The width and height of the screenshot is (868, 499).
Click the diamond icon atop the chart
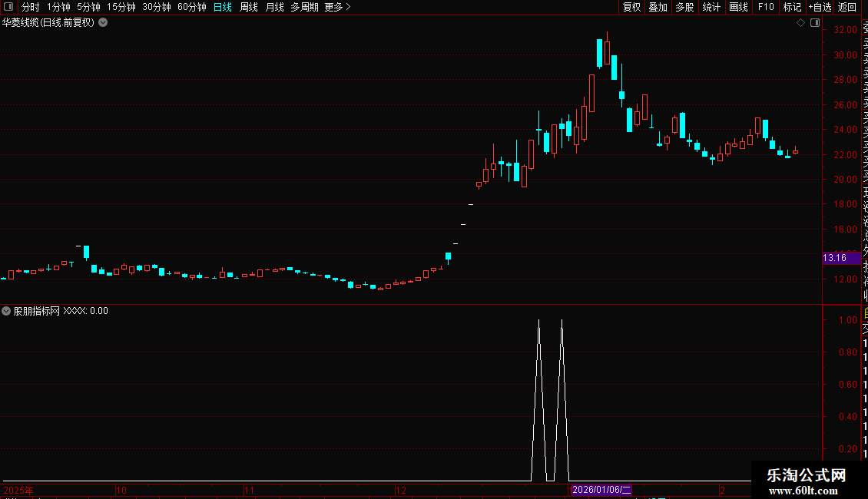(x=800, y=23)
